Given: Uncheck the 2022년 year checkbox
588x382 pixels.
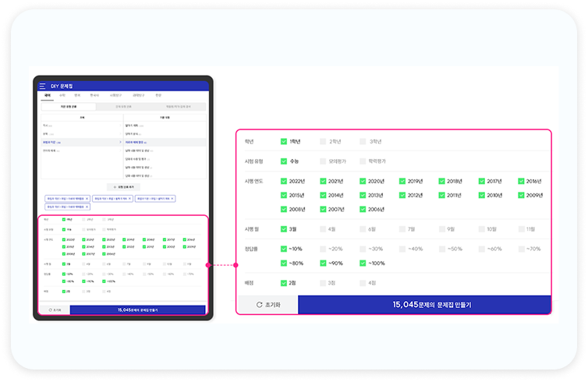Looking at the screenshot, I should point(284,181).
